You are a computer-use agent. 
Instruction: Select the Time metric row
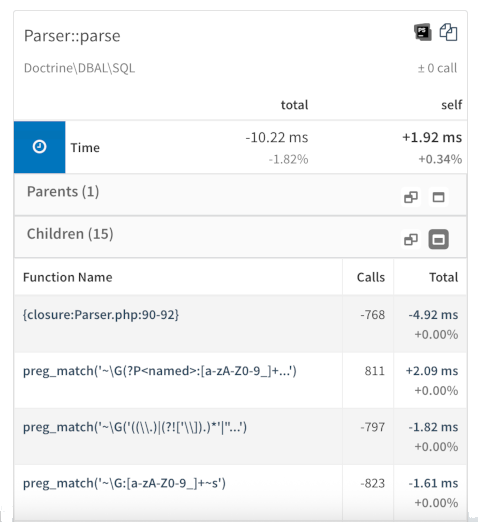(240, 147)
